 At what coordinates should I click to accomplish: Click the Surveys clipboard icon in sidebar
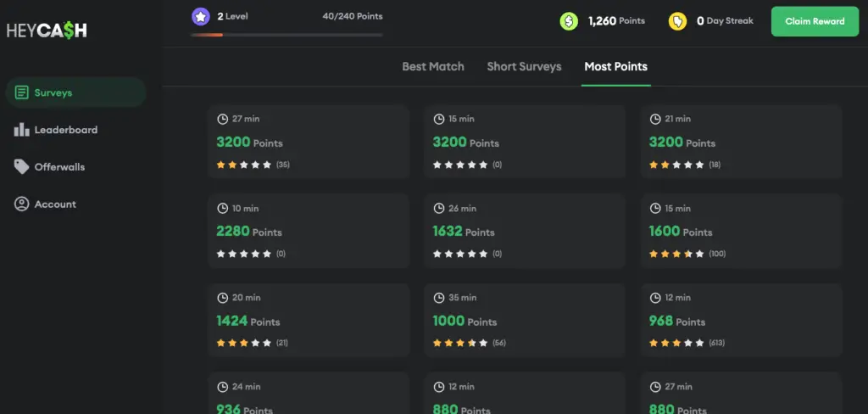coord(21,92)
